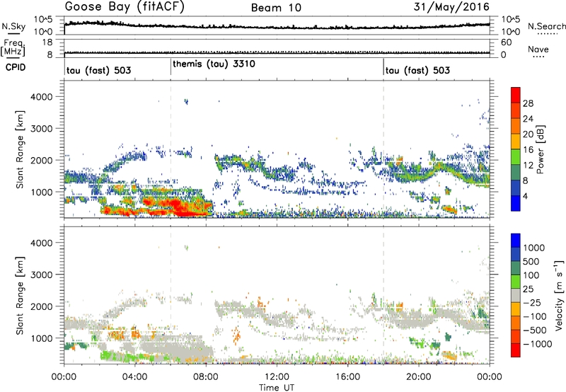Pick the 20–24 dB orange power color
Screen dimensions: 566x392
(x=516, y=126)
